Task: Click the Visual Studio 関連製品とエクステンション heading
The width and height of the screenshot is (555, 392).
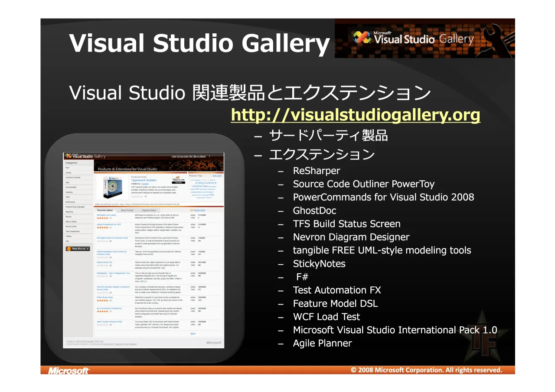Action: coord(250,92)
